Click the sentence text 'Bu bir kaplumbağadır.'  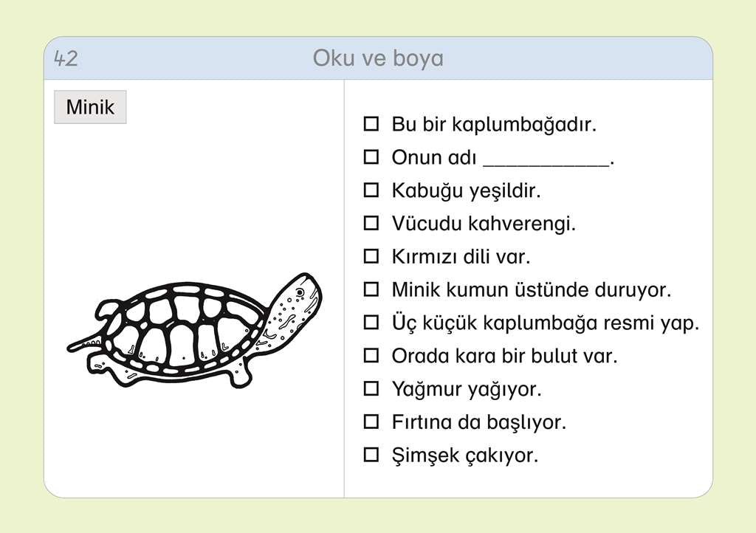[494, 124]
